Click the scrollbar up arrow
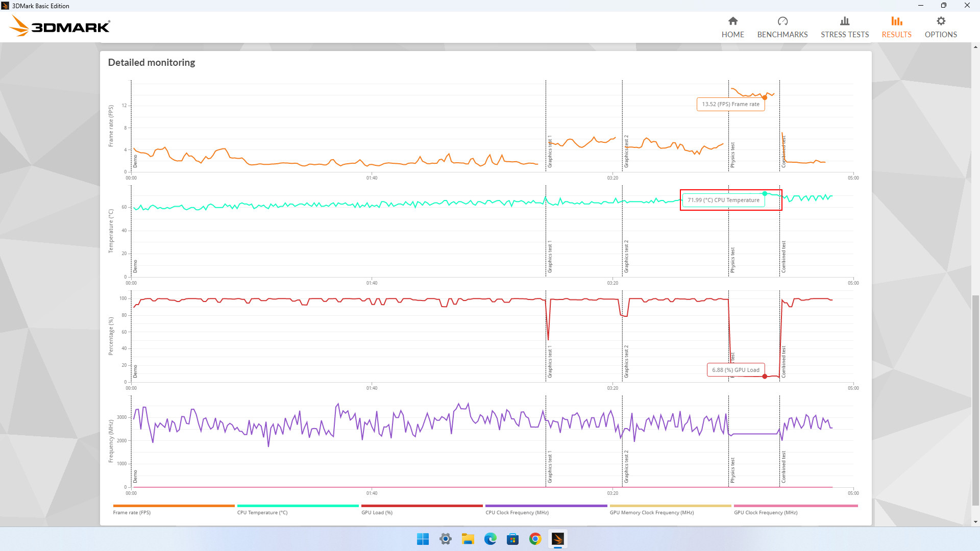Viewport: 980px width, 551px height. (x=975, y=47)
